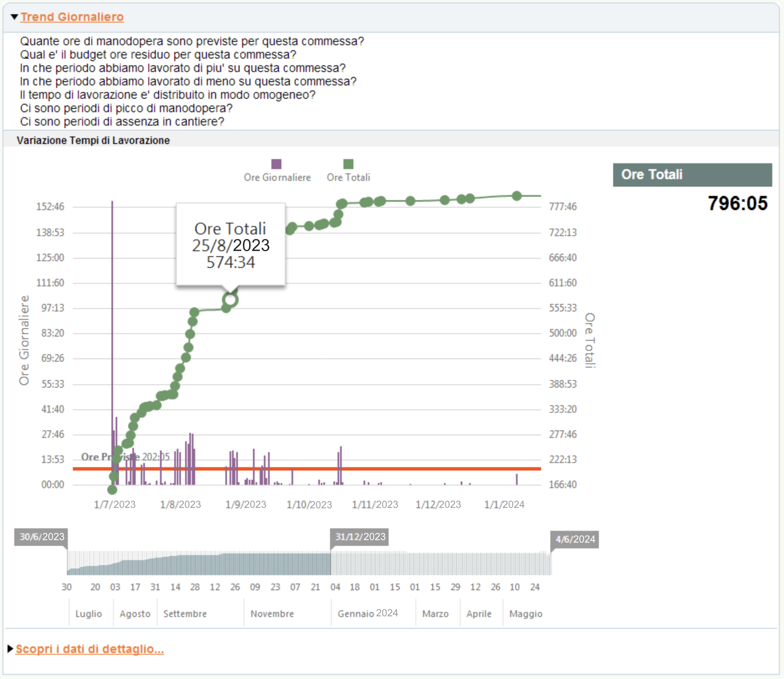
Task: Click the question about budget ore residuo
Action: [158, 54]
